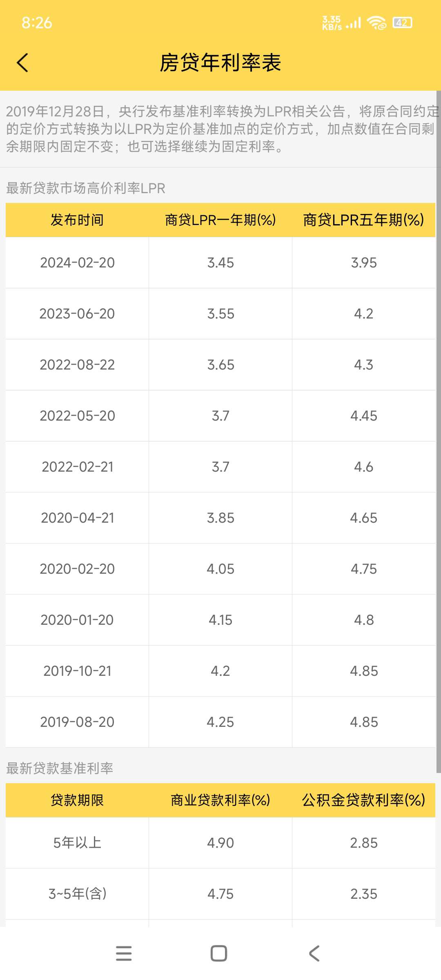Tap the Android back navigation icon
This screenshot has height=980, width=441.
click(x=314, y=953)
